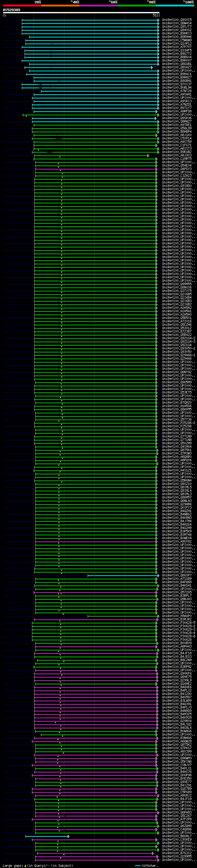Click label UniRef100_Q6NXX6
197x868 pixels.
[x=177, y=287]
